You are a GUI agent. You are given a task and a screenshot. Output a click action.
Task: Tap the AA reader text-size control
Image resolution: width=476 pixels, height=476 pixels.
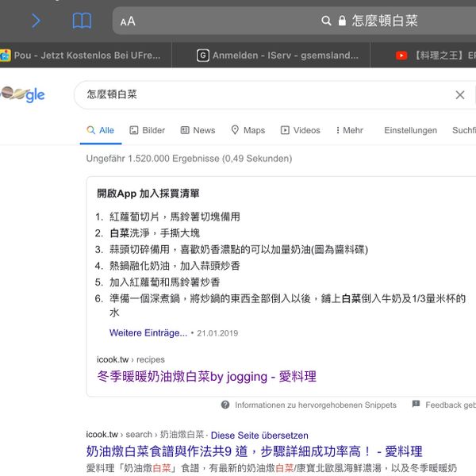(128, 21)
